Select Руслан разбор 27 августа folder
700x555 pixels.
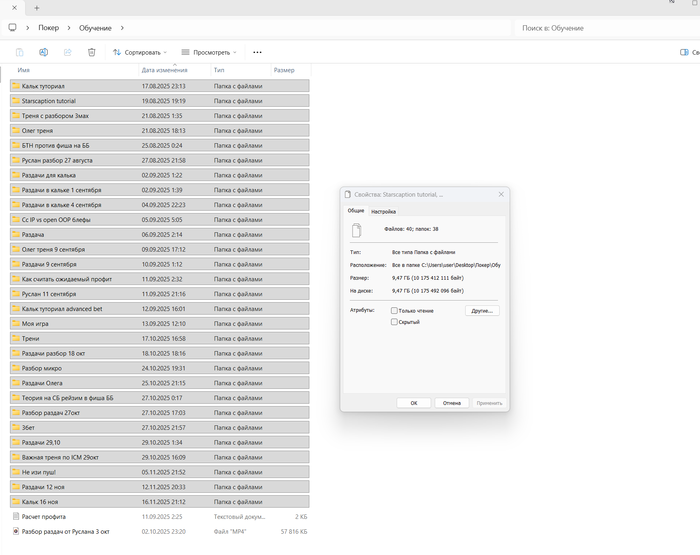159,160
